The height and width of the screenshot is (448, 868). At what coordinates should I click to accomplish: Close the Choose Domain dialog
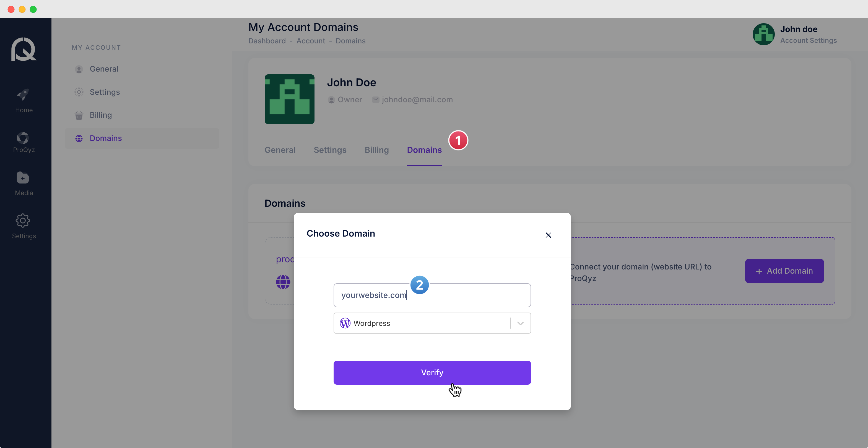point(548,235)
